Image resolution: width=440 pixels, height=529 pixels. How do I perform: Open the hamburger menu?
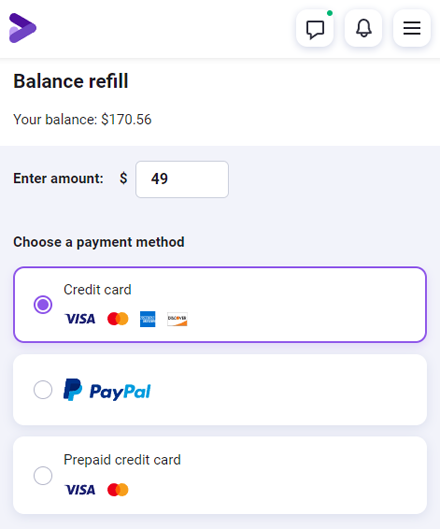point(412,28)
